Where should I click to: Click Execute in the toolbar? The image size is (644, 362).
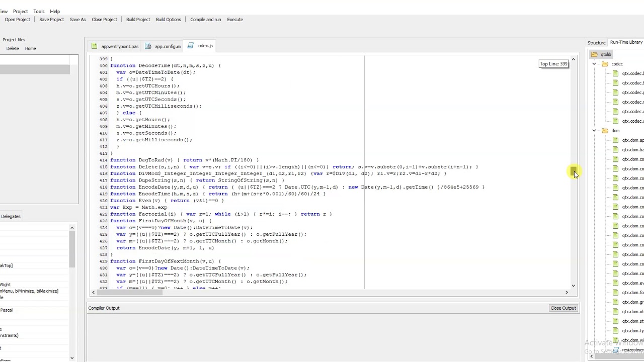pos(235,20)
